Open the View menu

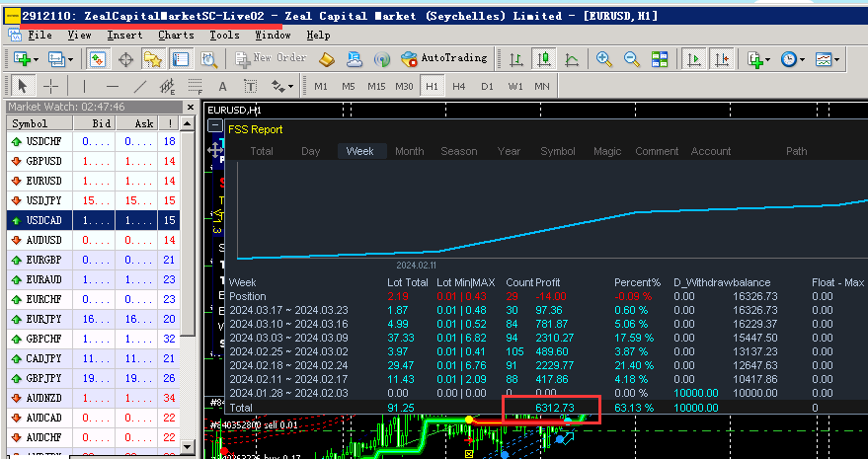point(79,36)
